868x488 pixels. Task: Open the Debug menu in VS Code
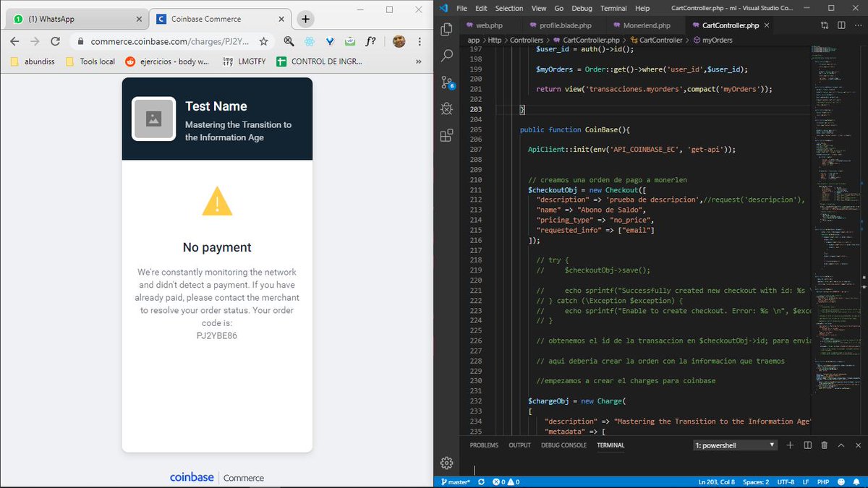pyautogui.click(x=582, y=8)
